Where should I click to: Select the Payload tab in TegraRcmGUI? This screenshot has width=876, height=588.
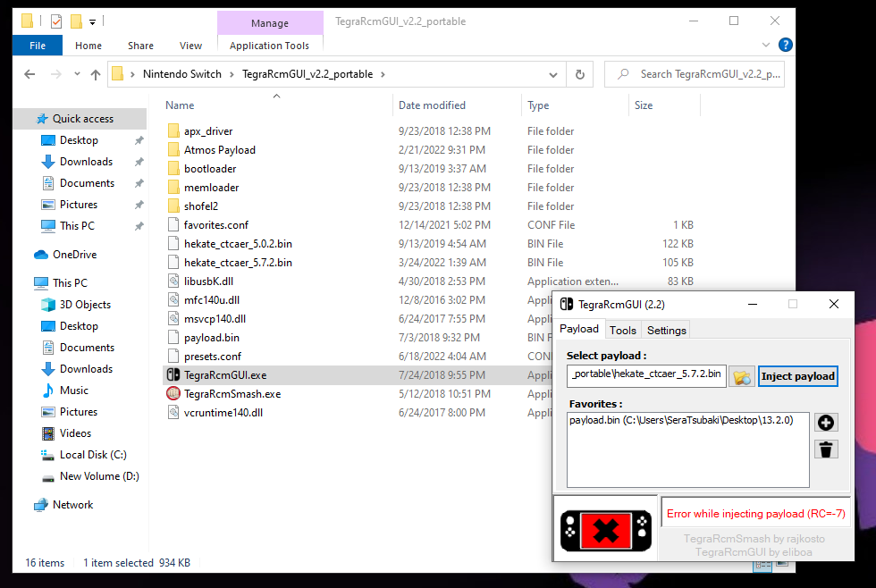[579, 329]
